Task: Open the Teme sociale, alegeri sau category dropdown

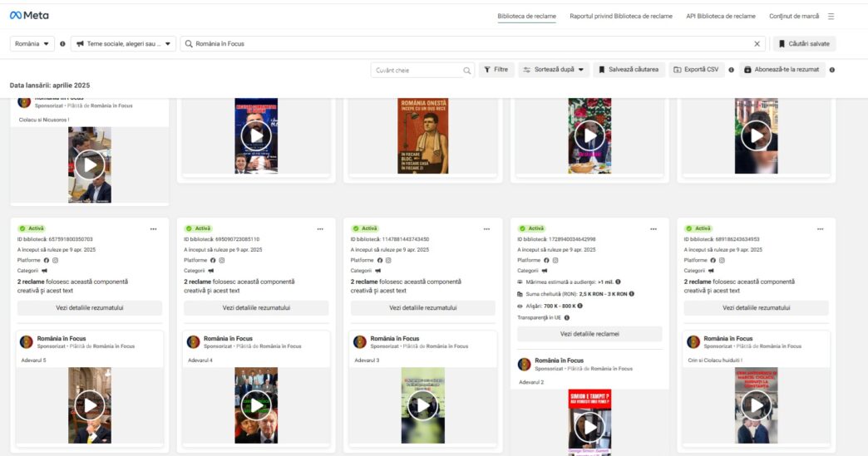Action: 123,44
